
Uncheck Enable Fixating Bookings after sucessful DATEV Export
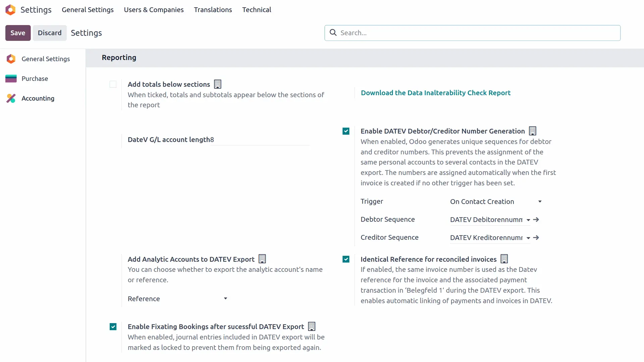(113, 326)
